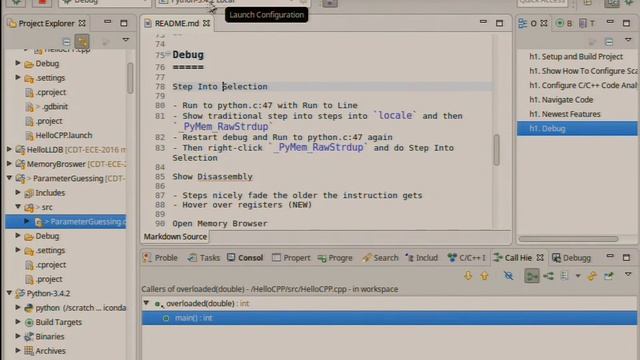
Task: Collapse the ParameterGuessing project
Action: 9,178
